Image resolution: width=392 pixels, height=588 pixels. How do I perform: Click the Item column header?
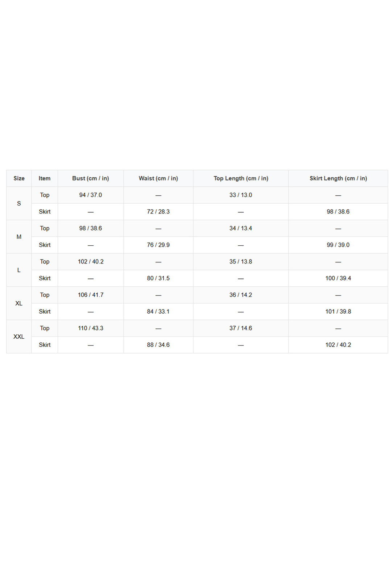point(45,178)
